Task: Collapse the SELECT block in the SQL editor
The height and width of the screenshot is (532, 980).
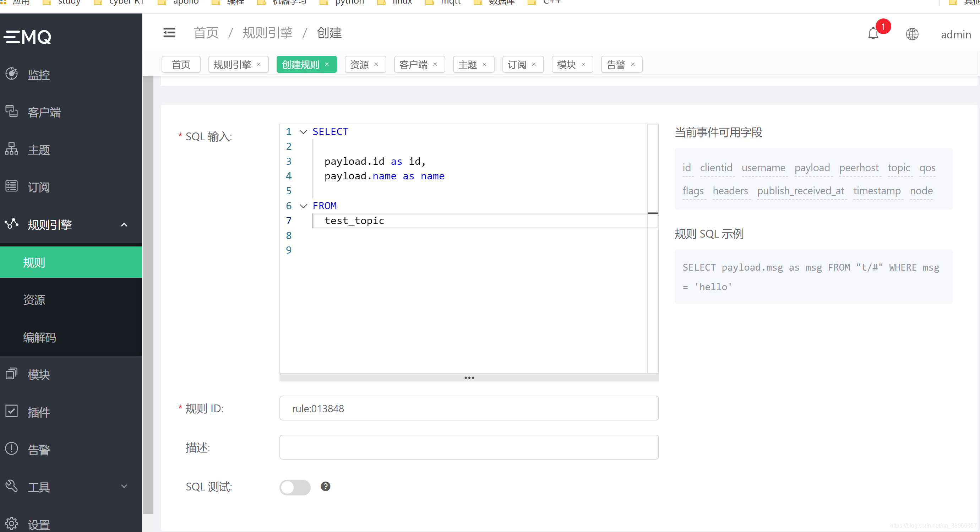Action: [x=303, y=131]
